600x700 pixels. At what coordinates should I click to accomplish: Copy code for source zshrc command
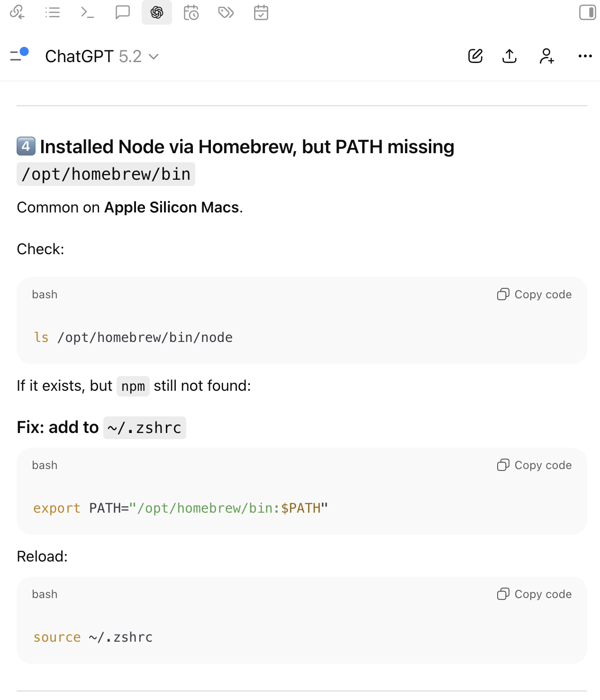coord(535,594)
